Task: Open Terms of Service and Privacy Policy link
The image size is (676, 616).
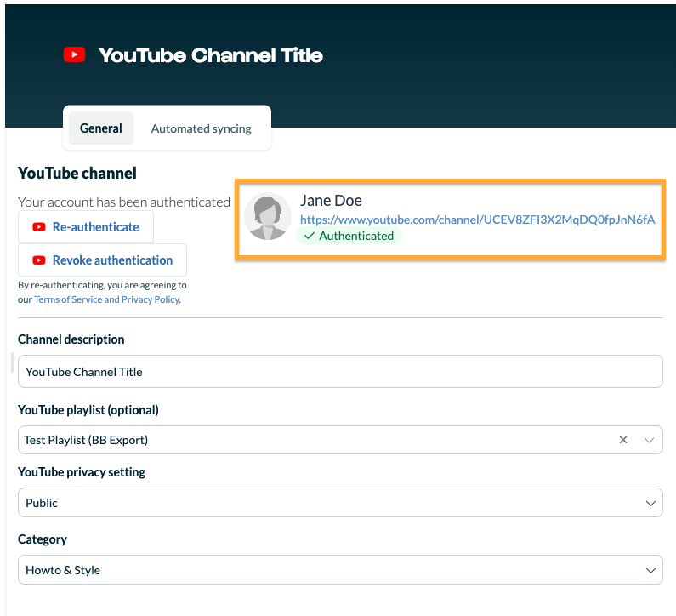Action: coord(107,299)
